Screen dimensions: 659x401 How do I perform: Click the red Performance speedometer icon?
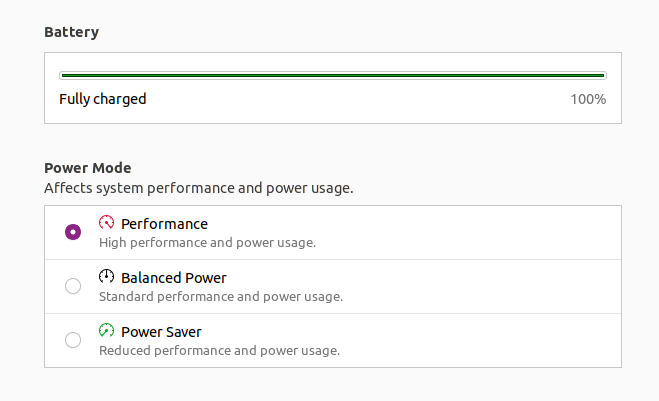(x=107, y=223)
